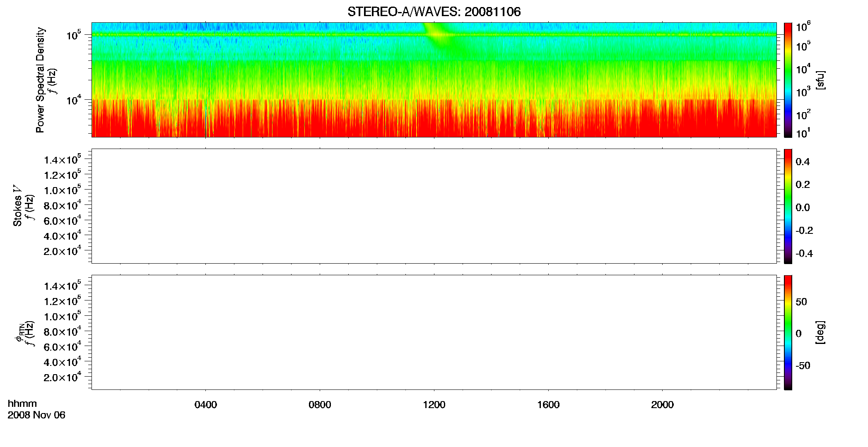The width and height of the screenshot is (868, 447).
Task: Click the 1.4×10^5 tick in Stokes panel
Action: tap(63, 159)
